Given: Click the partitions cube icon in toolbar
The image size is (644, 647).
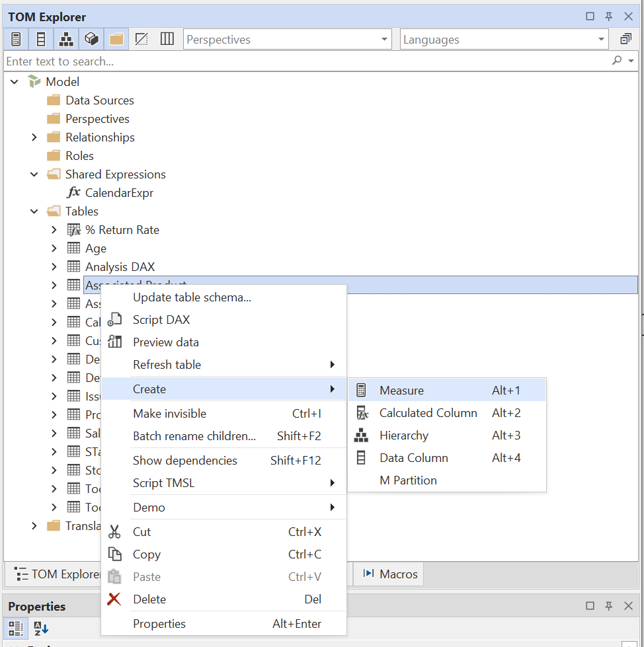Looking at the screenshot, I should (91, 40).
